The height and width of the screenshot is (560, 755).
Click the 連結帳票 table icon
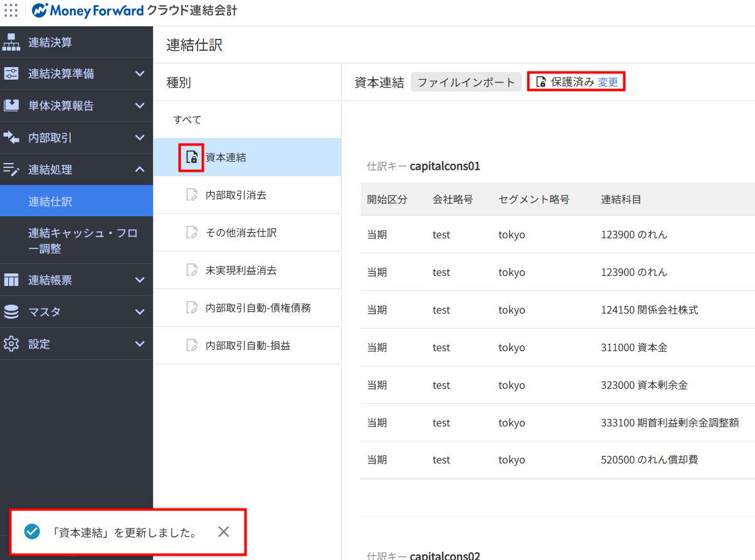pos(11,280)
